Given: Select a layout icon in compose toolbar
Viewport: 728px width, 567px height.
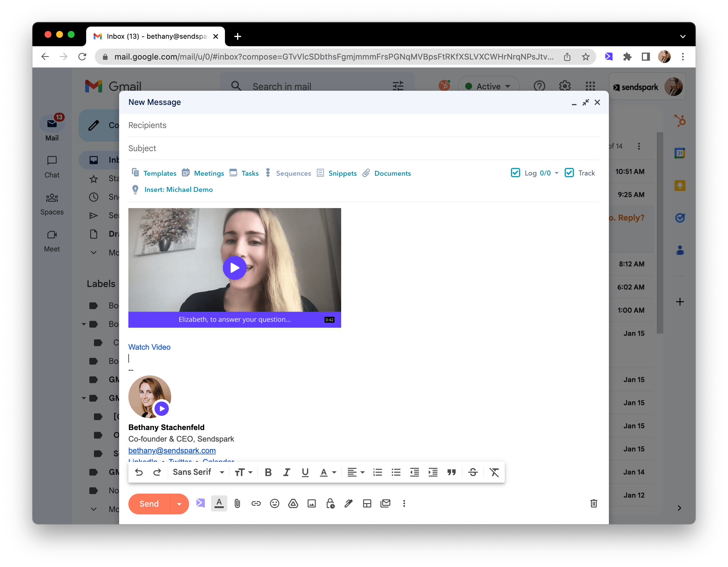Looking at the screenshot, I should 367,503.
